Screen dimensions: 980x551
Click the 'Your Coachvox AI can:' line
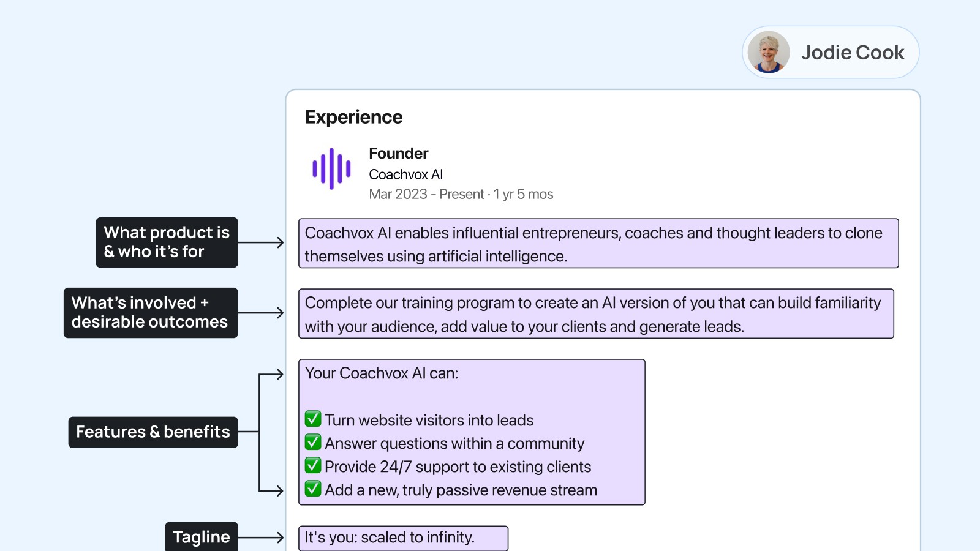click(x=382, y=373)
